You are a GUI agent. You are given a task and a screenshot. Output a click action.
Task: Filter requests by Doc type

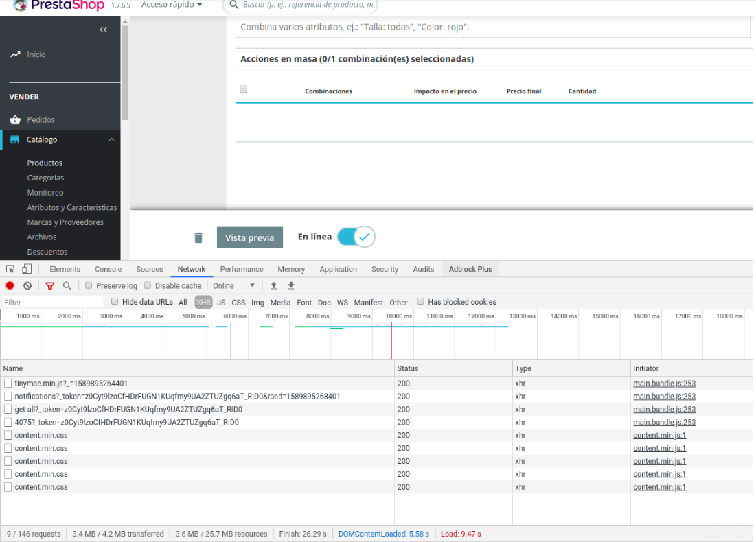324,302
